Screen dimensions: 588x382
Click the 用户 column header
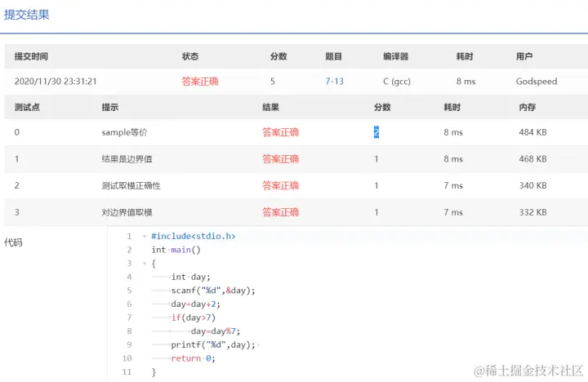tap(524, 56)
